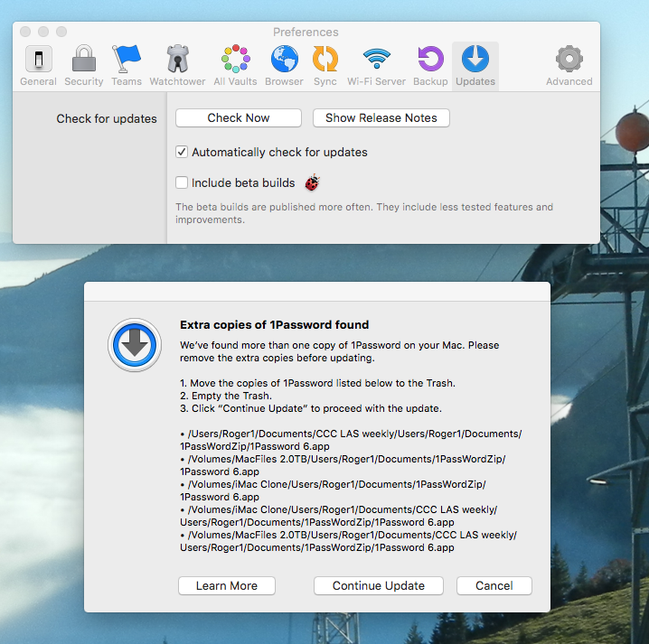Minimize the Preferences window

coord(43,32)
